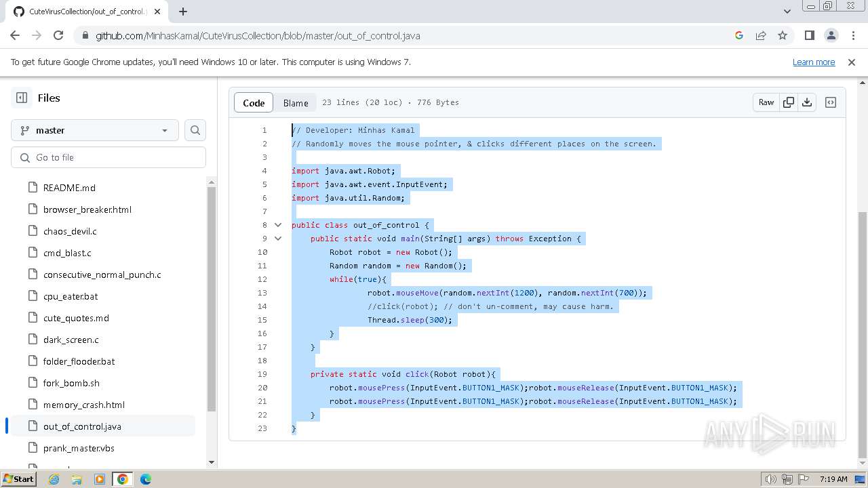Open Windows Explorer folder in taskbar
868x488 pixels.
tap(77, 479)
